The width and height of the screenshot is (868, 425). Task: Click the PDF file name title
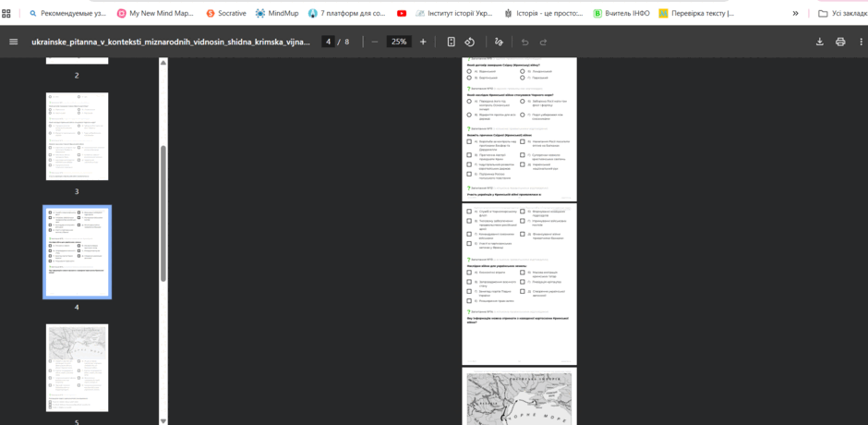click(171, 42)
